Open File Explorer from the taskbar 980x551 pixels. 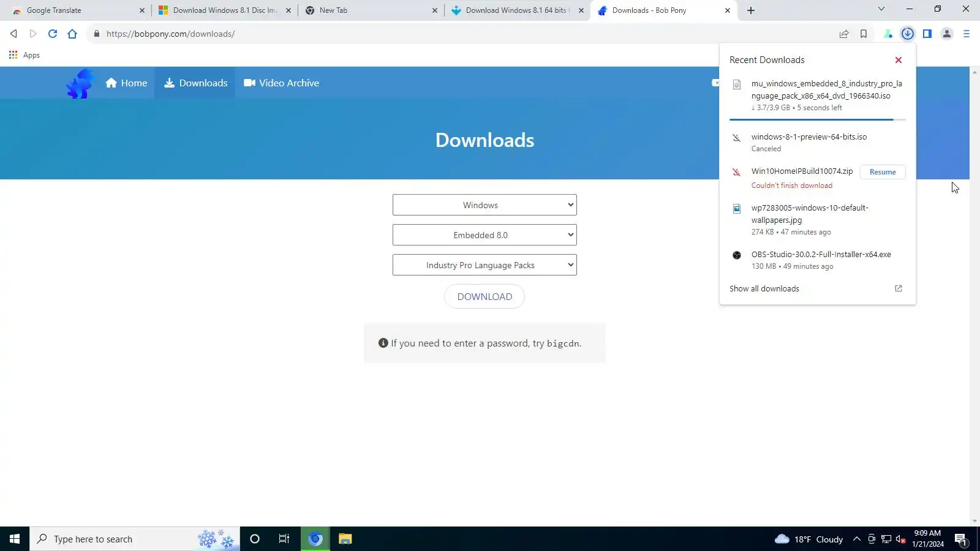tap(345, 539)
